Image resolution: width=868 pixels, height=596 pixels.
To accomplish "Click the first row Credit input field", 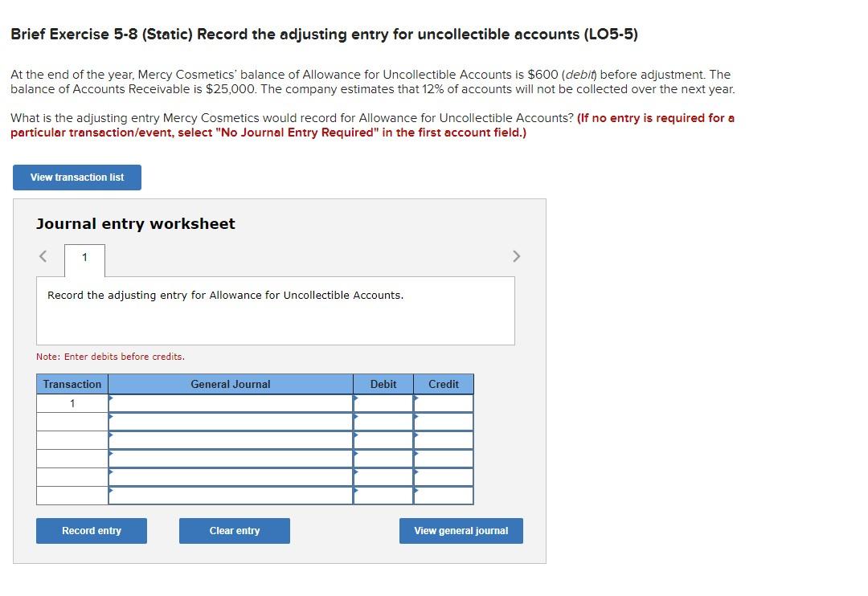I will tap(443, 402).
